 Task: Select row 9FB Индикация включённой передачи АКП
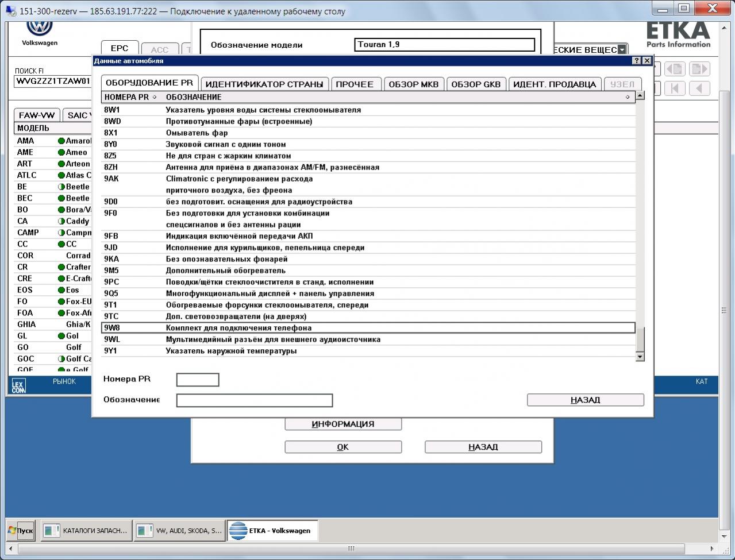(368, 236)
